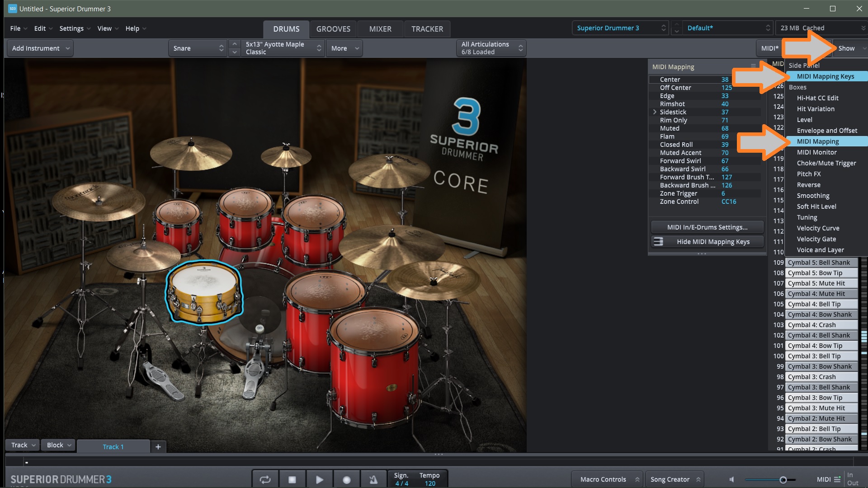Click the leftmost China cymbal
The height and width of the screenshot is (488, 868).
[98, 201]
